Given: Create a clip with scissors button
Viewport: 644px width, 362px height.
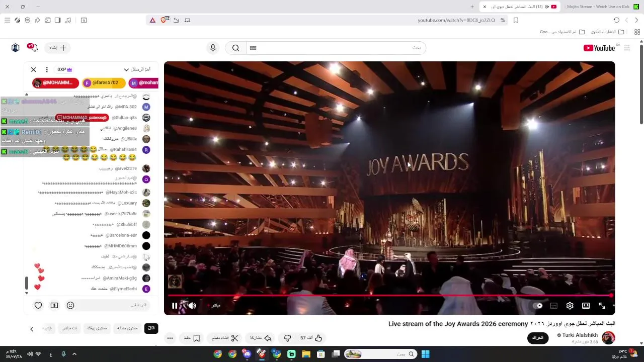Looking at the screenshot, I should click(224, 338).
